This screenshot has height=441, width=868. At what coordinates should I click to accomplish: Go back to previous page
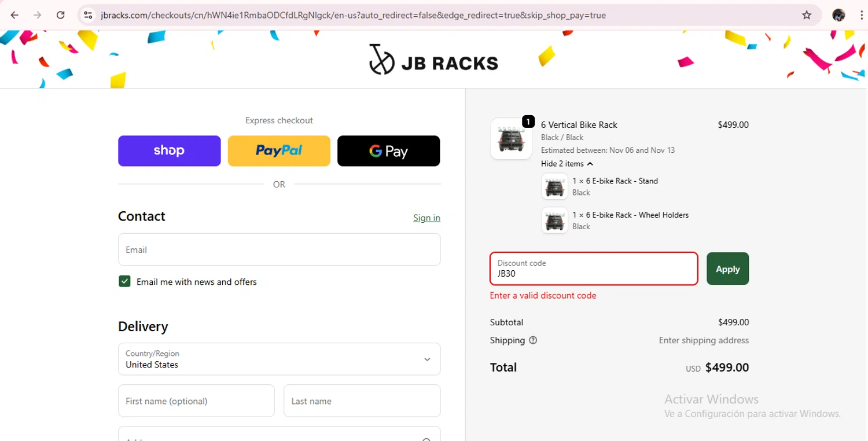tap(15, 15)
